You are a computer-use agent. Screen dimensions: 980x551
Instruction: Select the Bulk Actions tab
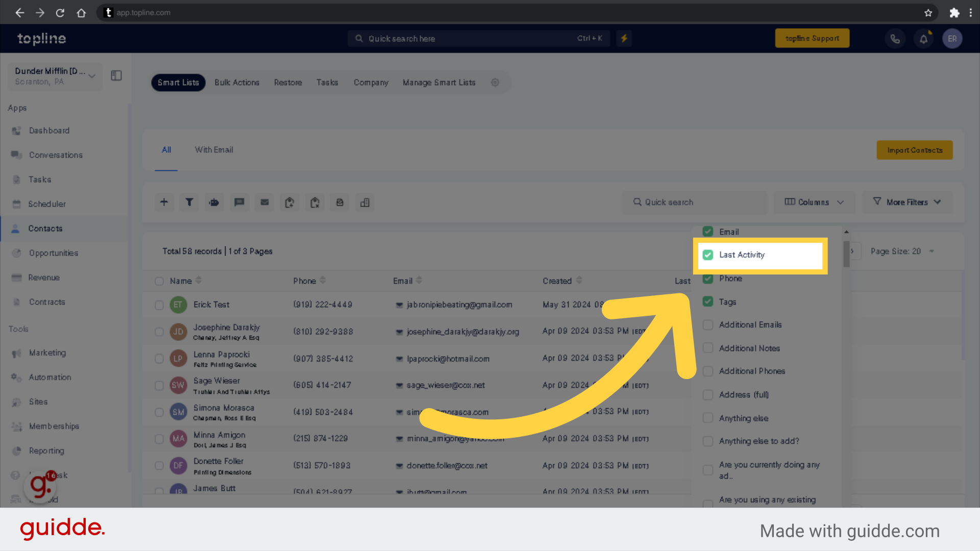(237, 82)
